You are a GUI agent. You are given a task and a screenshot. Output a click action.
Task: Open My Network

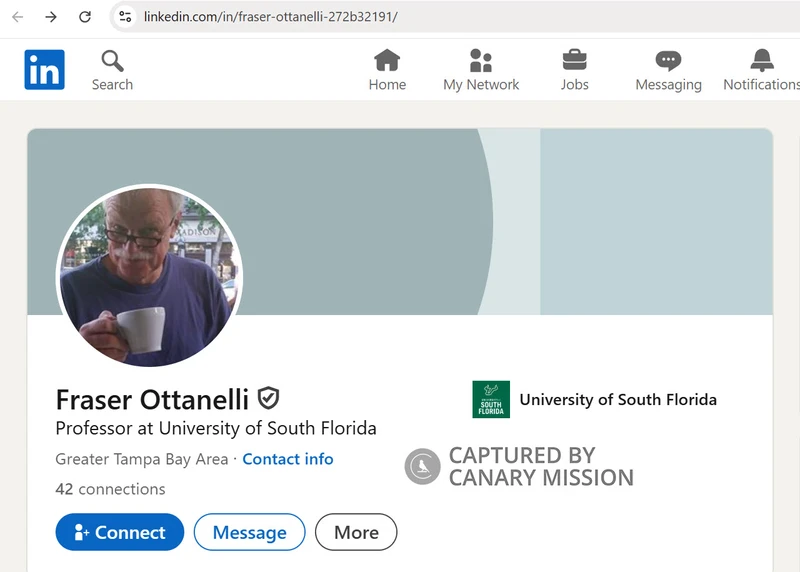pos(481,70)
